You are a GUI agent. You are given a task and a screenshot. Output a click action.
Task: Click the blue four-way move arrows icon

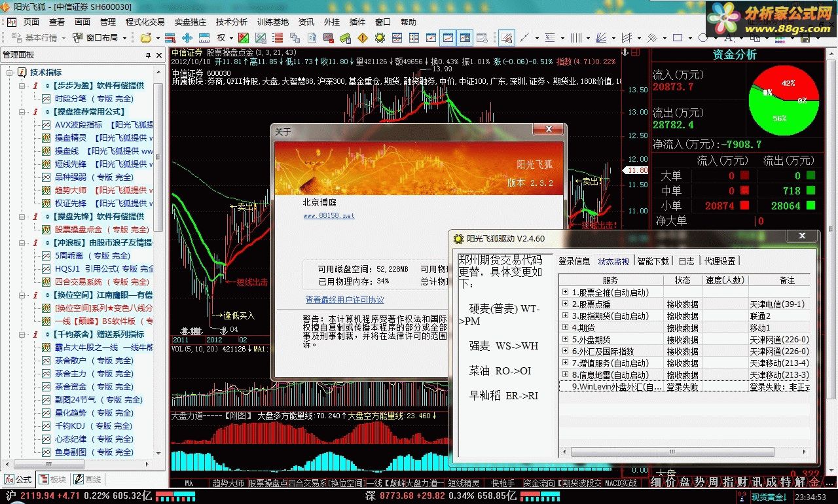tap(187, 38)
